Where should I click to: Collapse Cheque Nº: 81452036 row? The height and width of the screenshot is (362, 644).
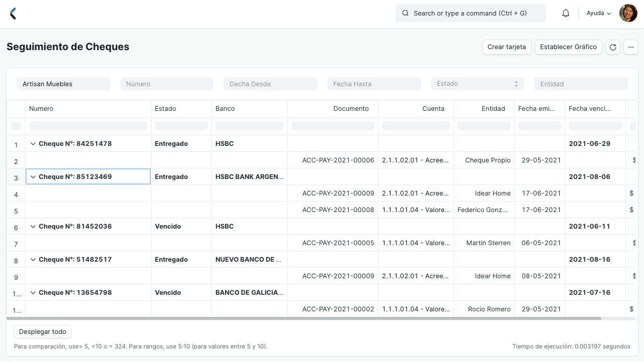click(x=33, y=227)
